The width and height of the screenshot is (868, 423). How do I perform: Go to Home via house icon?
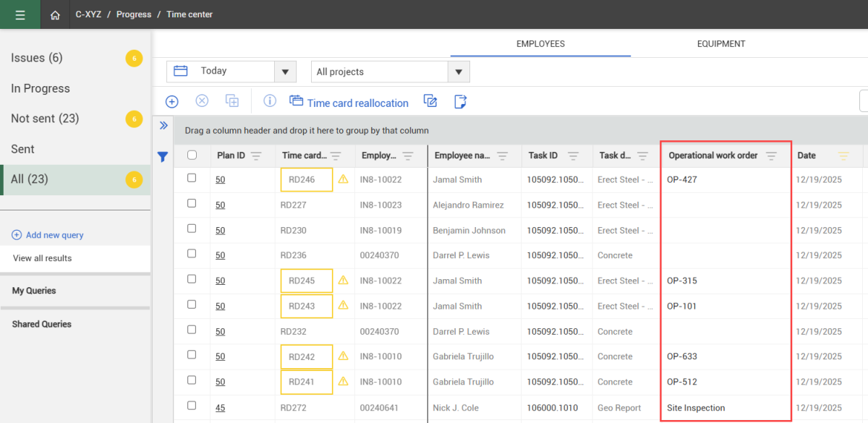tap(55, 14)
